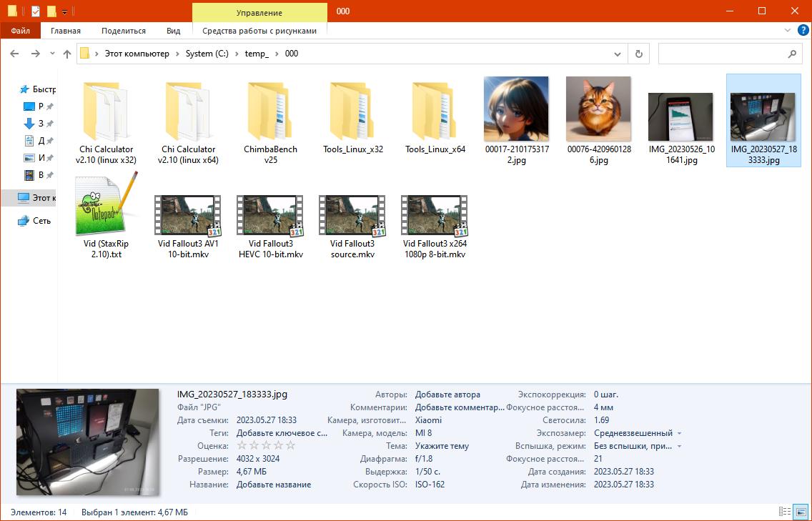Expand the ribbon with the chevron

pos(787,31)
